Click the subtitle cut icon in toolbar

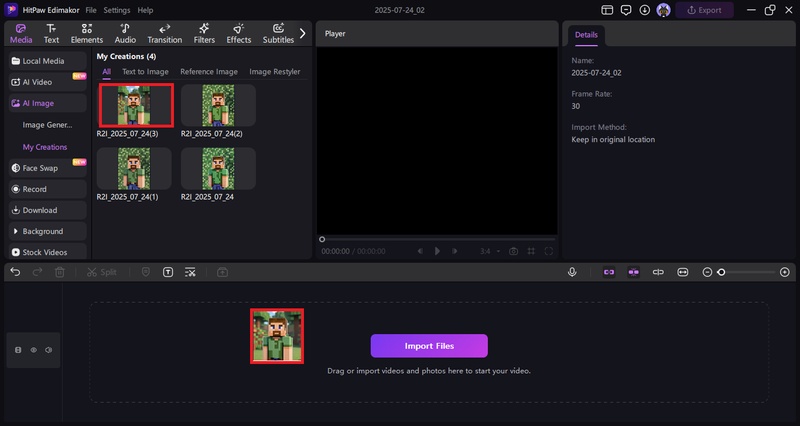(190, 272)
